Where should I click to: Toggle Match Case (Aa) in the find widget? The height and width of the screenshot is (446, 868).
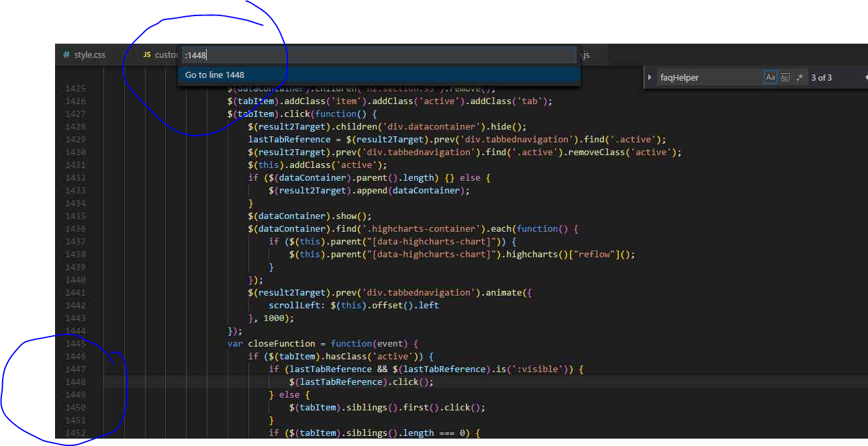(770, 77)
